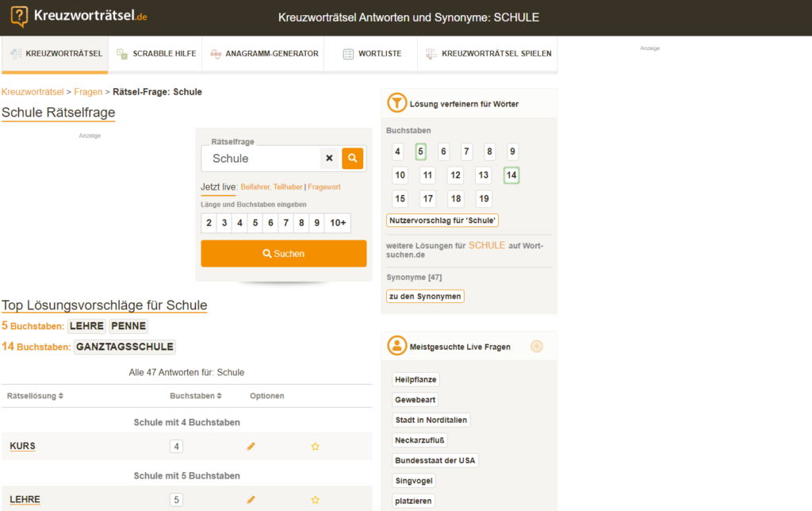Open the Scrabble Hilfe tab
Image resolution: width=812 pixels, height=511 pixels.
point(156,53)
